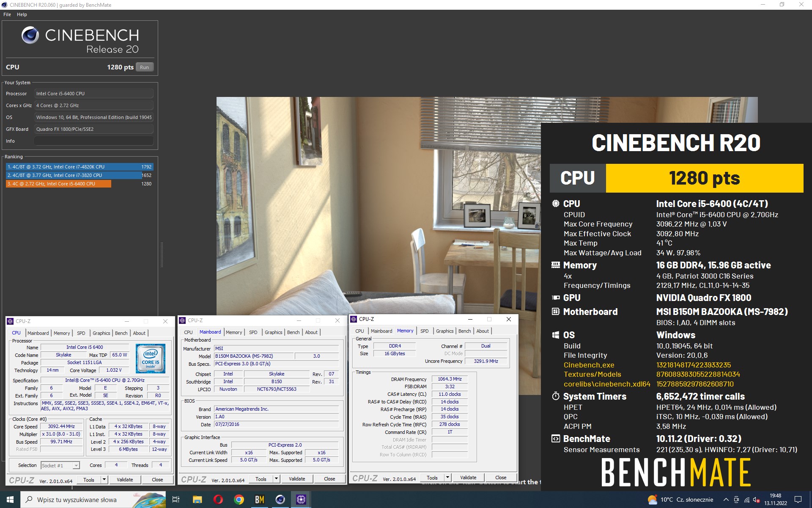Switch to Cinebench via taskbar icon
Image resolution: width=812 pixels, height=508 pixels.
280,500
